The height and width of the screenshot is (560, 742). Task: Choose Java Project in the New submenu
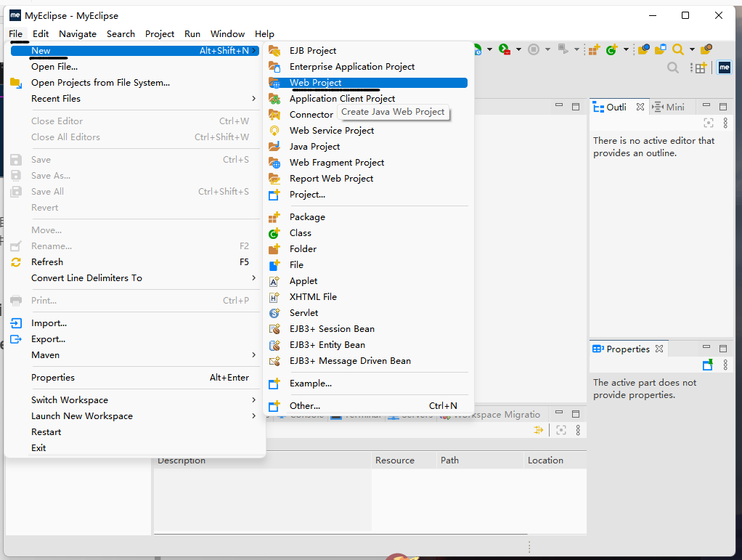pyautogui.click(x=367, y=147)
